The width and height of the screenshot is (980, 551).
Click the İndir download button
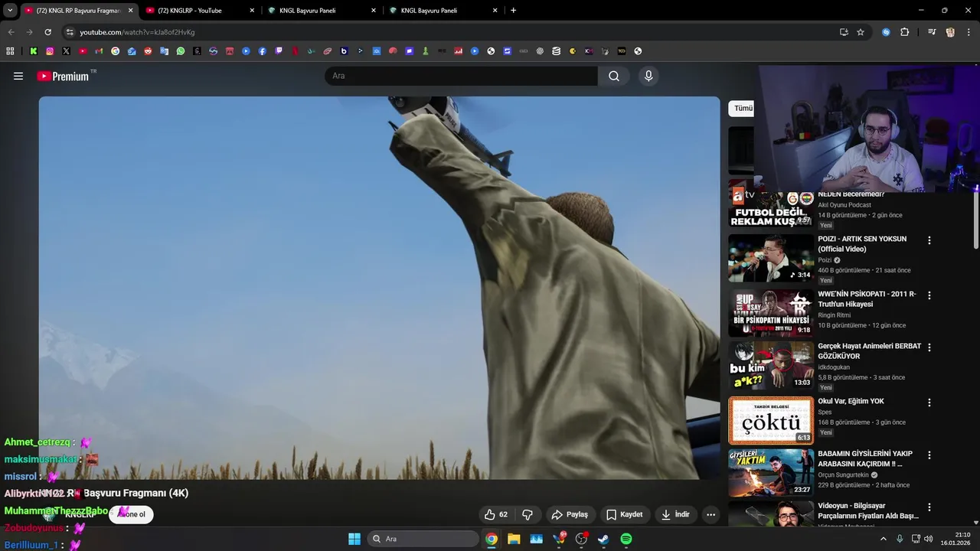coord(676,514)
